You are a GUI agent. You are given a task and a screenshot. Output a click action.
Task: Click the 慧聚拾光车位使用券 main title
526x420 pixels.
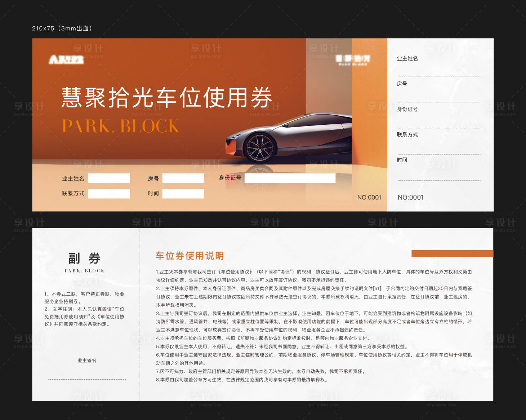[168, 98]
